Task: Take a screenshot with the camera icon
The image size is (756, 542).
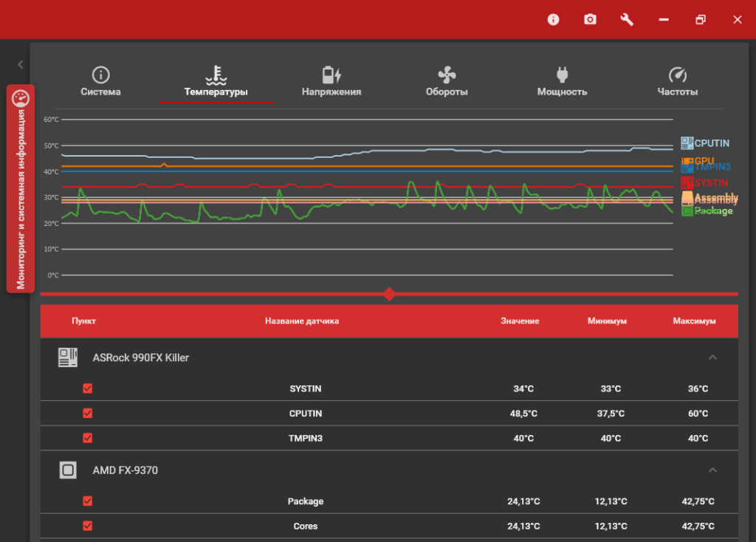Action: (590, 20)
